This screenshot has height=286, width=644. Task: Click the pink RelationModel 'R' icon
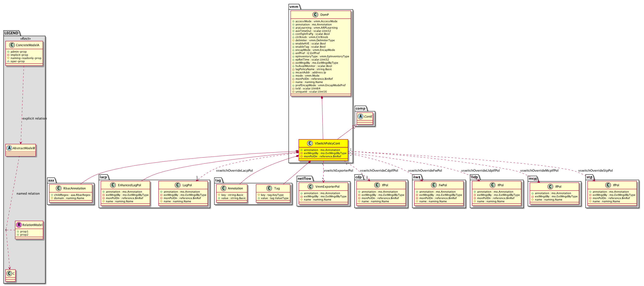pos(19,225)
